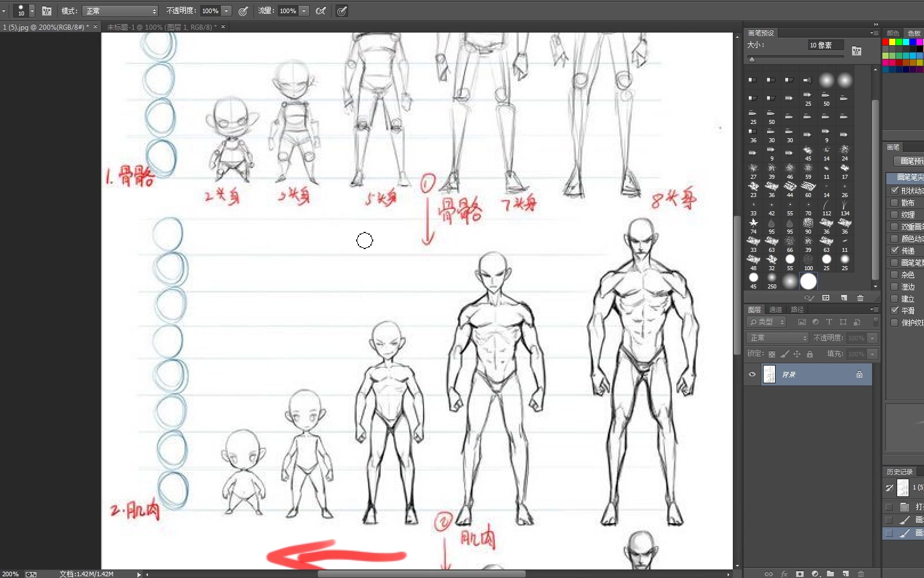Create new brush preset icon
The width and height of the screenshot is (924, 578).
(x=844, y=298)
